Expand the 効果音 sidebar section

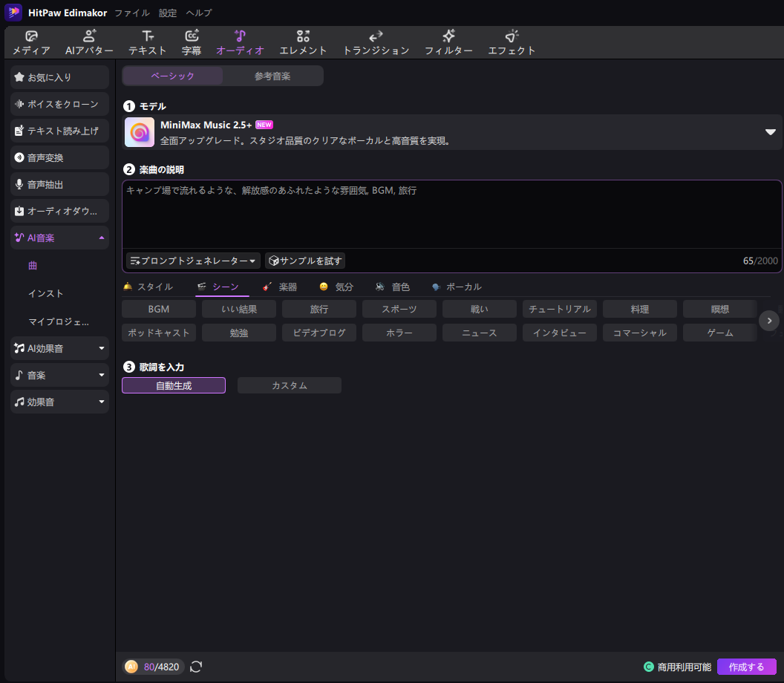(102, 402)
